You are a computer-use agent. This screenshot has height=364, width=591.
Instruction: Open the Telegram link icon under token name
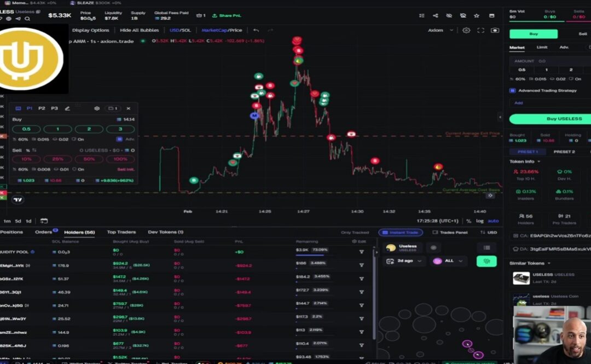18,19
